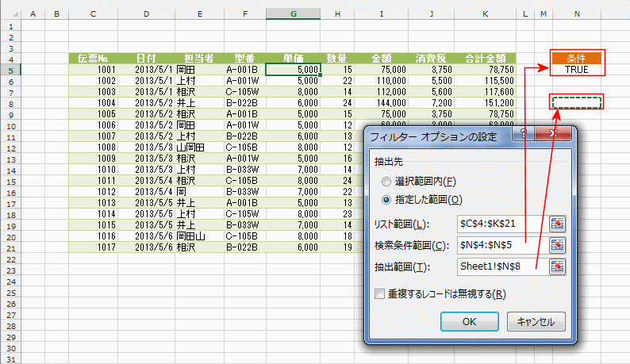Select the 指定した範囲 radio button
The height and width of the screenshot is (364, 630).
coord(387,199)
